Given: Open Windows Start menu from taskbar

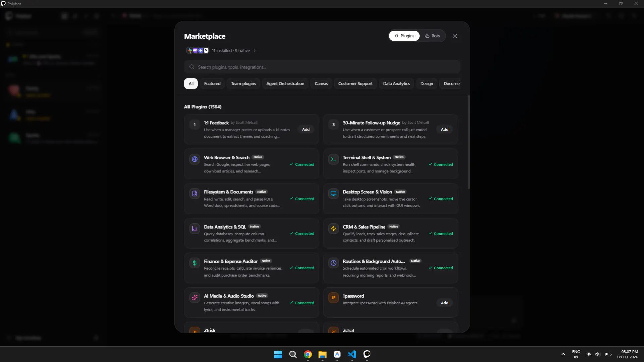Looking at the screenshot, I should click(x=278, y=354).
